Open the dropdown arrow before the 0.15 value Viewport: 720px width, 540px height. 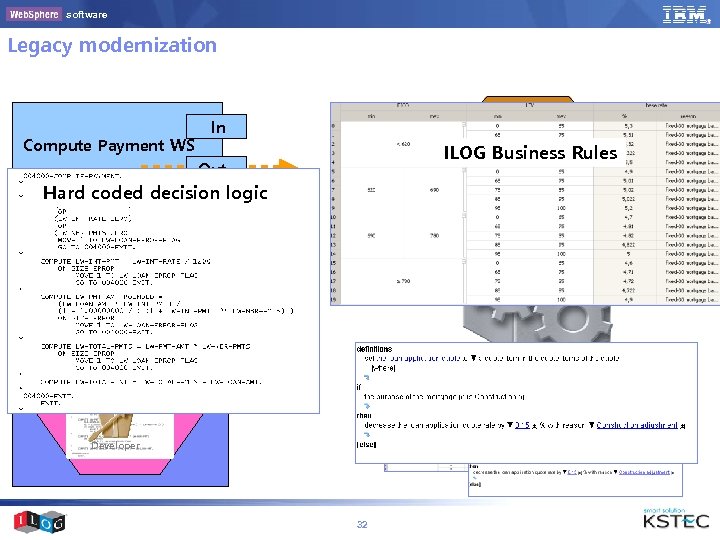coord(510,425)
